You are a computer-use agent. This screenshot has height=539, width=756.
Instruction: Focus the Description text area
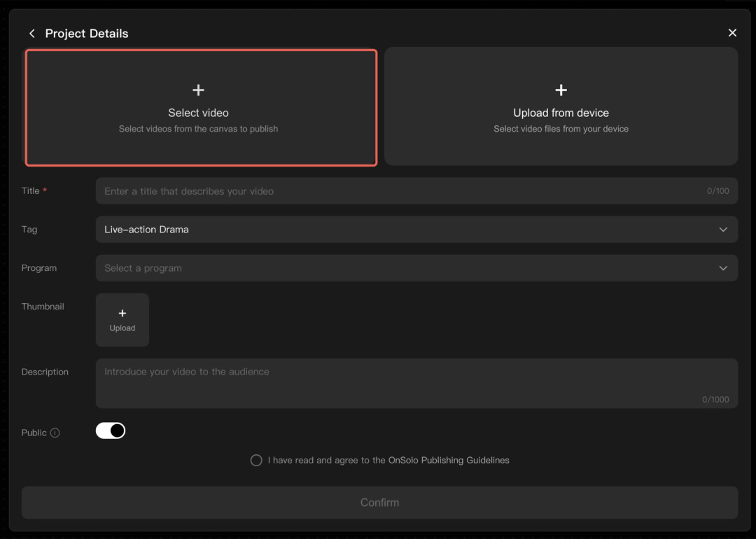click(x=416, y=384)
